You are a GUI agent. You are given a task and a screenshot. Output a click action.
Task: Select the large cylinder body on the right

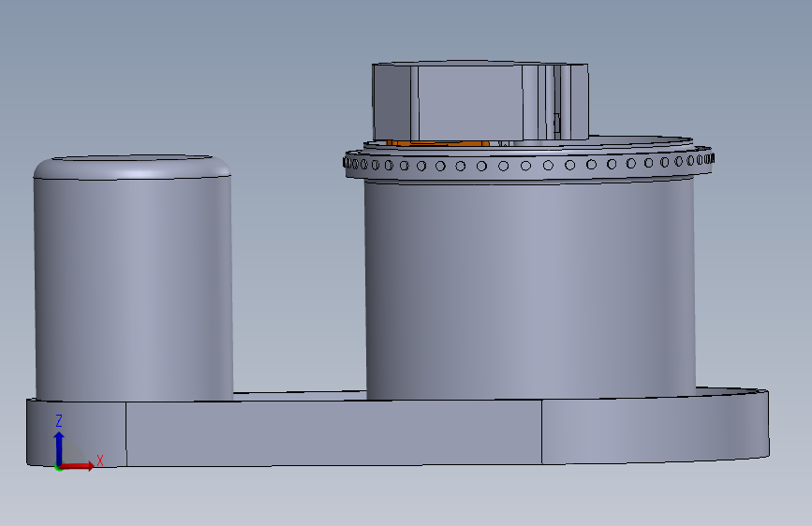530,288
